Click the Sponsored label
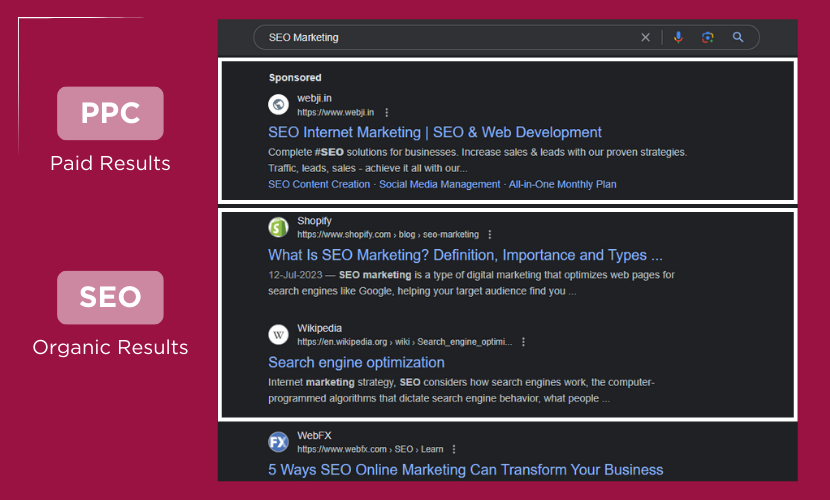 tap(295, 78)
